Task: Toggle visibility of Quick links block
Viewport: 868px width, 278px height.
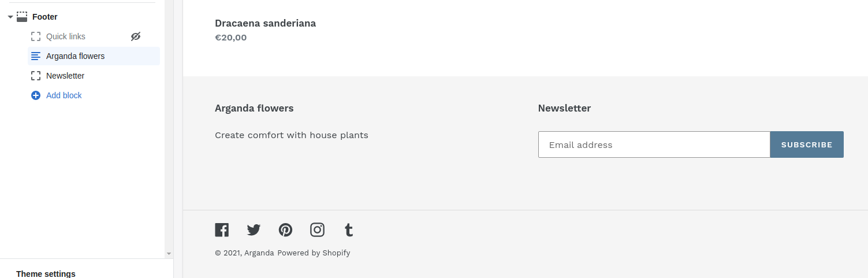Action: 136,36
